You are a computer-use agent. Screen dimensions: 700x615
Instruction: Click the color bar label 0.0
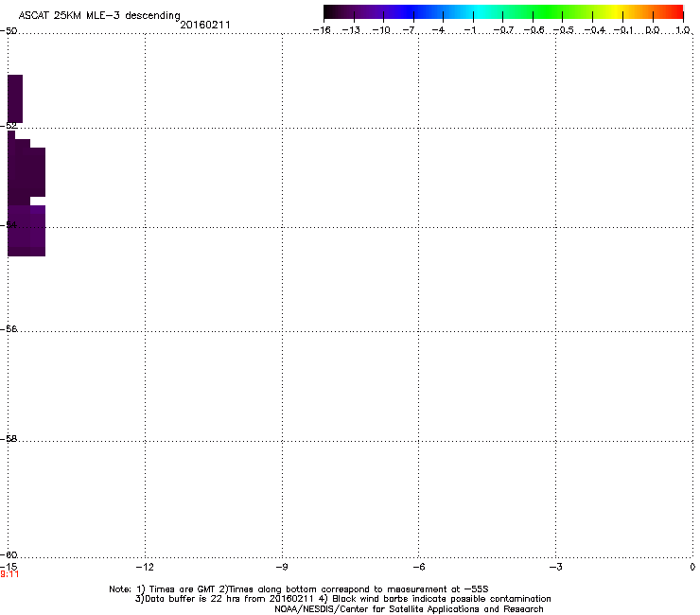pyautogui.click(x=653, y=30)
